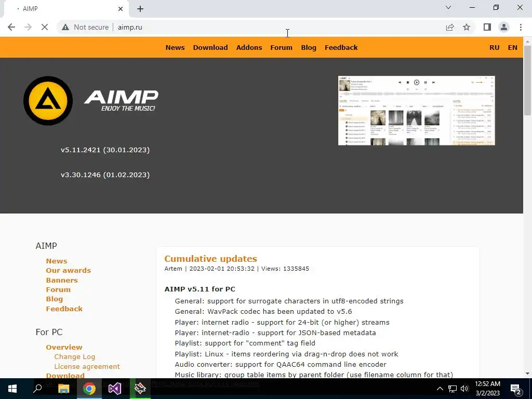Bookmark this page with the star icon
This screenshot has height=399, width=532.
tap(467, 27)
